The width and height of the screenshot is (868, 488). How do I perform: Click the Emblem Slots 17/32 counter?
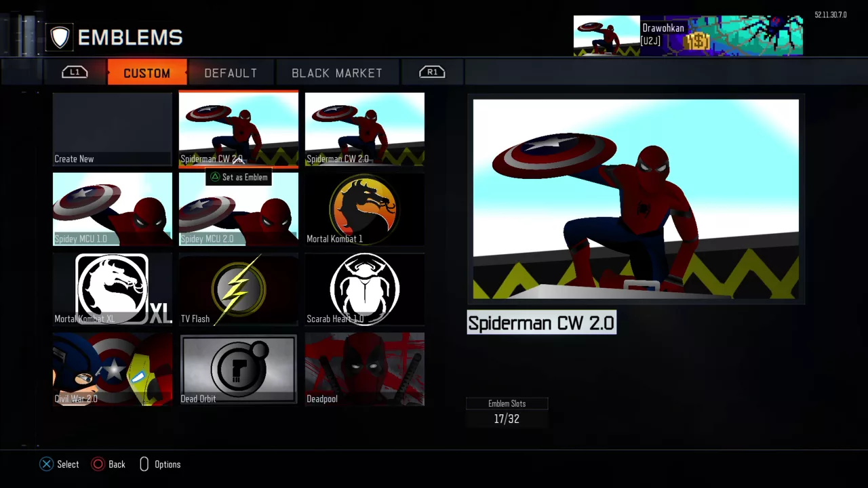coord(507,412)
